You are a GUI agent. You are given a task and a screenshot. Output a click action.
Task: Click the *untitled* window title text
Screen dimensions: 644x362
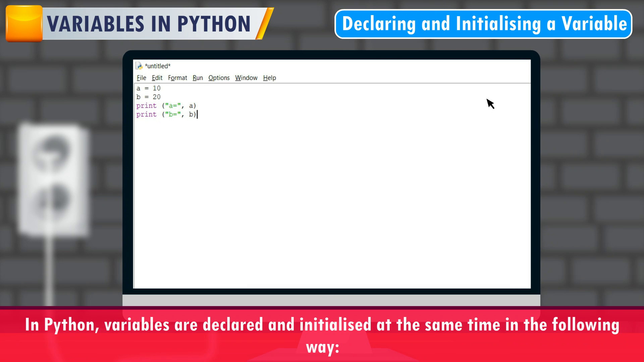[158, 66]
